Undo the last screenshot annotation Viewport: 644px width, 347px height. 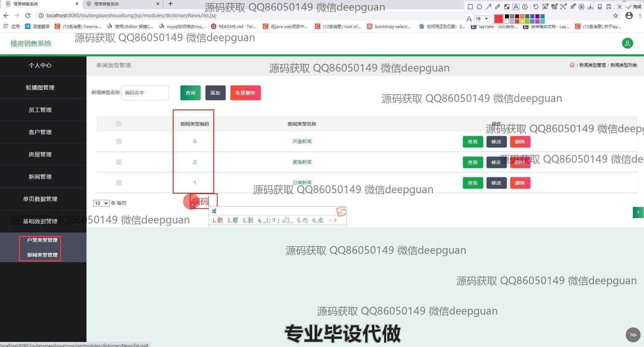[x=536, y=7]
